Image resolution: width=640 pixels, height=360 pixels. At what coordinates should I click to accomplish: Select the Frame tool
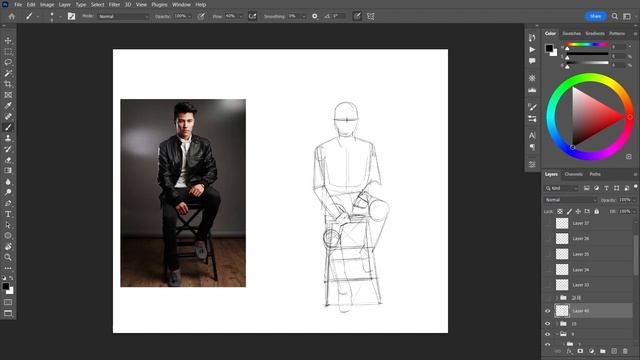[8, 95]
